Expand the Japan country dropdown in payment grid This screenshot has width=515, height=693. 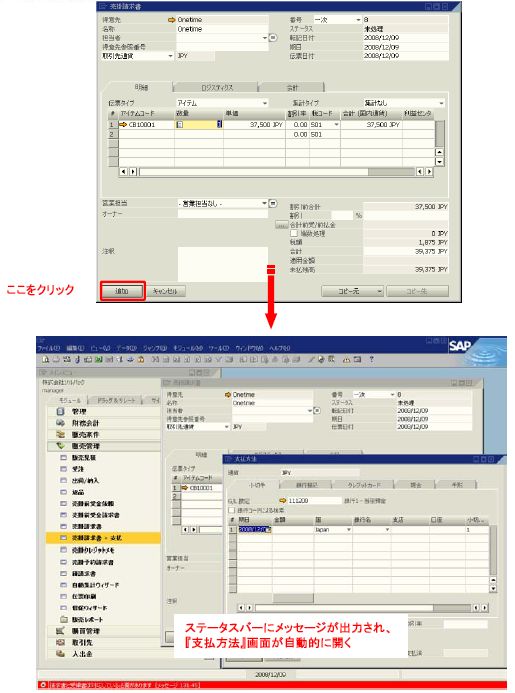(x=348, y=529)
